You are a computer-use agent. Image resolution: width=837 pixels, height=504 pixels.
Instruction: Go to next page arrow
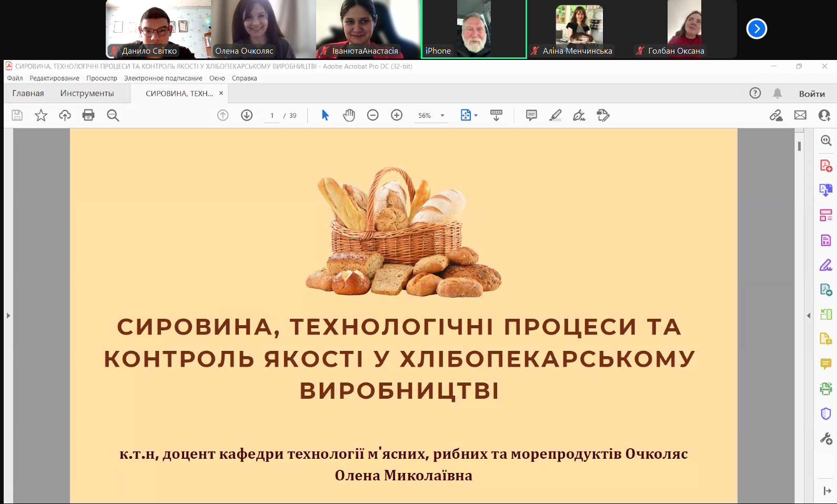(247, 115)
